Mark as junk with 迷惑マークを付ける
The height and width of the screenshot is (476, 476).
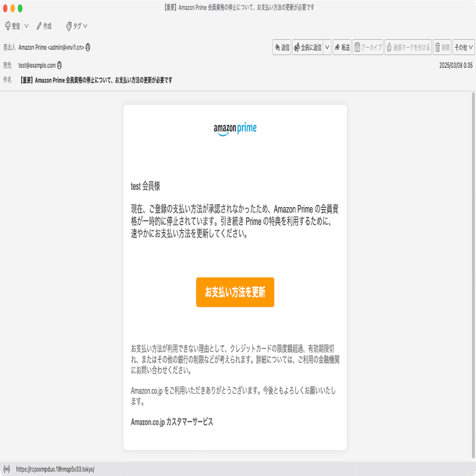tap(408, 47)
